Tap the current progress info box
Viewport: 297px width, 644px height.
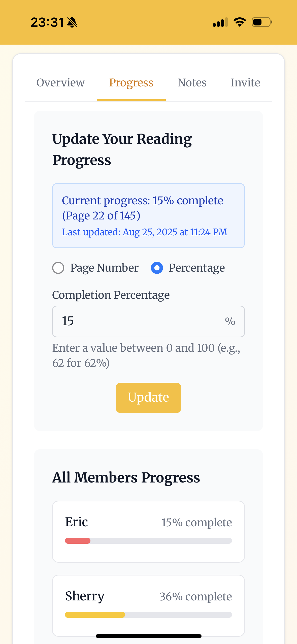148,216
